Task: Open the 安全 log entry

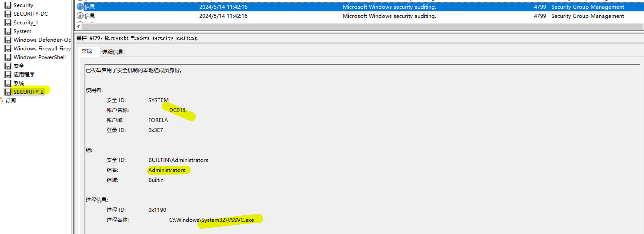Action: pos(19,66)
